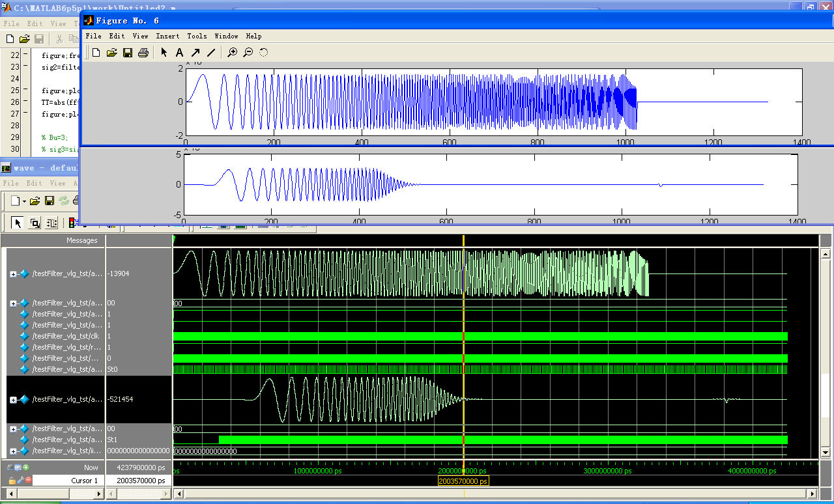The image size is (834, 504).
Task: Click Save icon in Figure No. 6 toolbar
Action: (x=128, y=53)
